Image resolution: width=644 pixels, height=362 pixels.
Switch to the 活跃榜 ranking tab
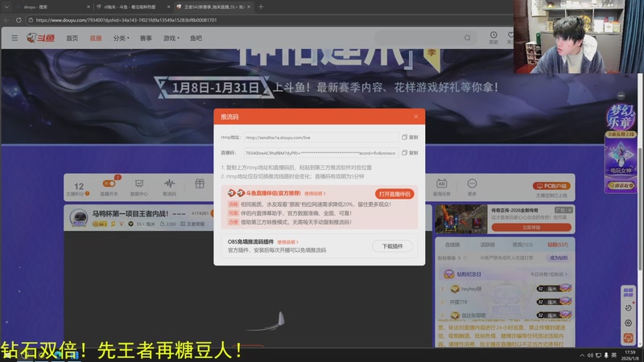coord(487,245)
